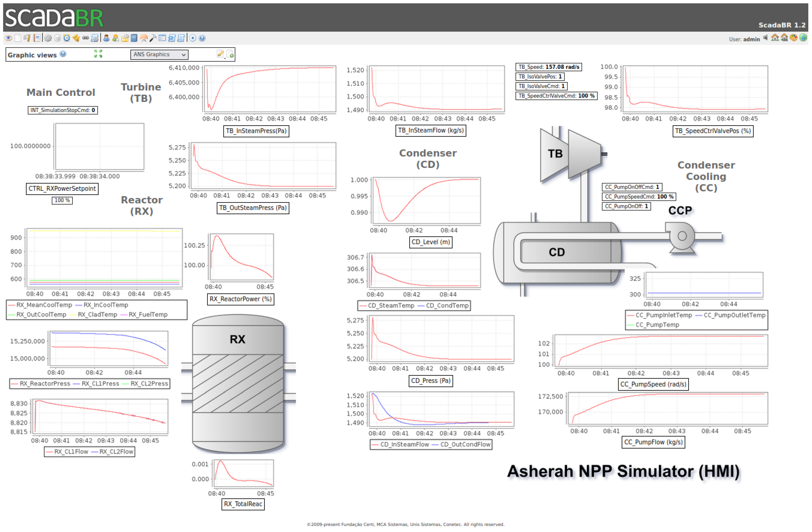This screenshot has width=812, height=532.
Task: Open the Users icon in toolbar
Action: coord(106,38)
